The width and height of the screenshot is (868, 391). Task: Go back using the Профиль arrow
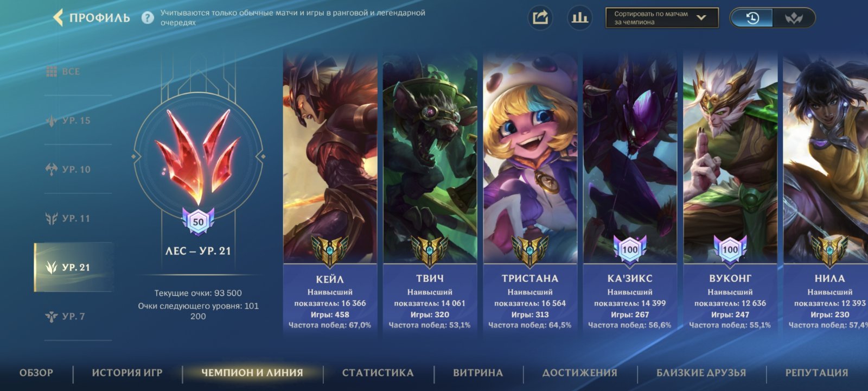[58, 18]
